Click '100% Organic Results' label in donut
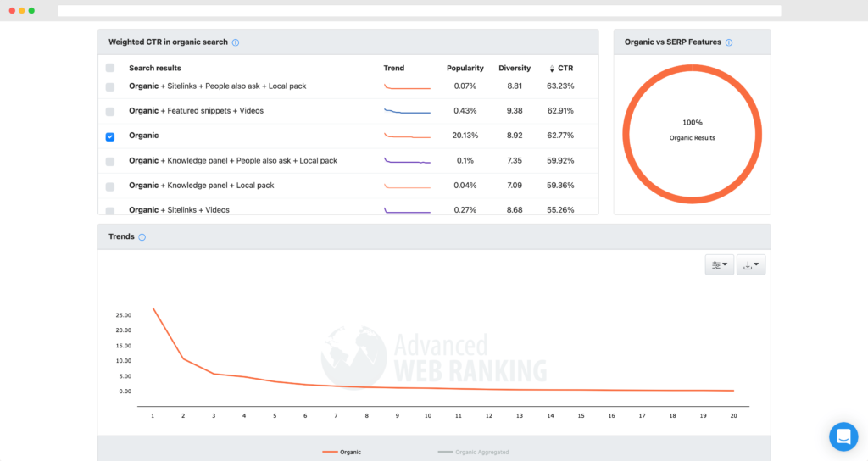Viewport: 868px width, 461px height. (692, 130)
